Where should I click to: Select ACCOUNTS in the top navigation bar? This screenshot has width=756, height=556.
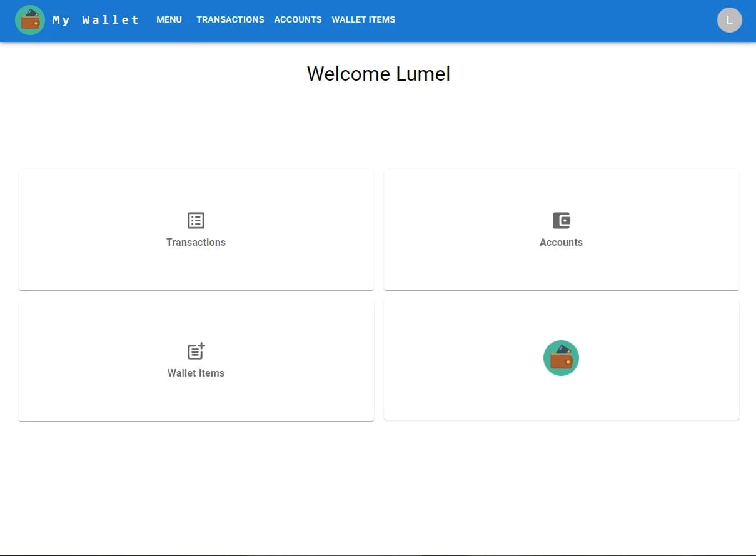(x=298, y=19)
